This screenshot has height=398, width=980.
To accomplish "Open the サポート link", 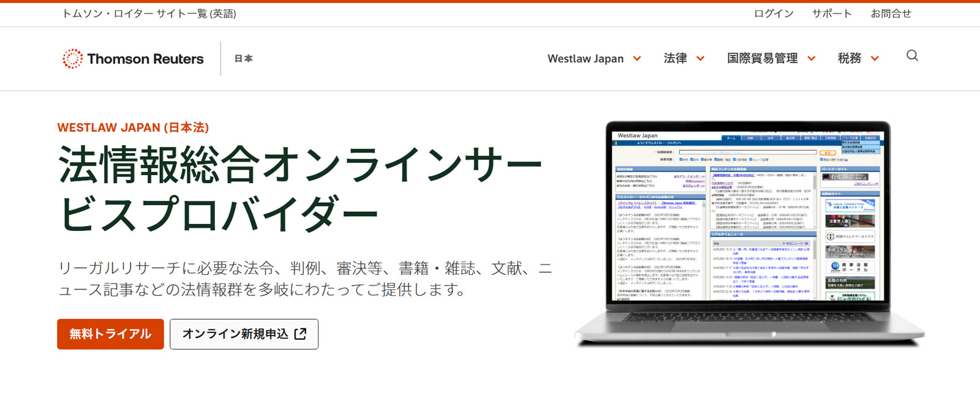I will coord(832,13).
